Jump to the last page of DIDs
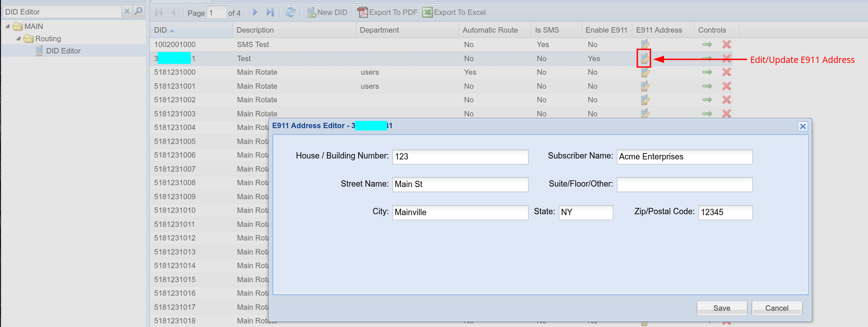The width and height of the screenshot is (868, 327). pos(270,13)
